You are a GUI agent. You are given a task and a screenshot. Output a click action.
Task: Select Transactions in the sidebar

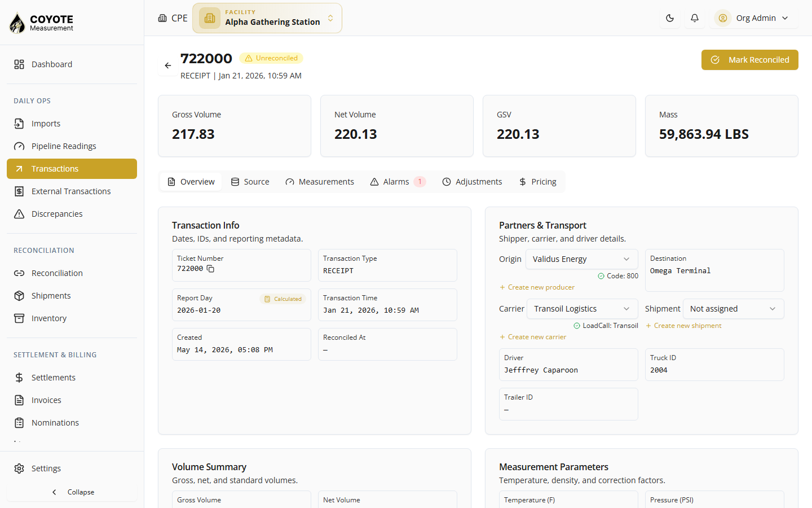pyautogui.click(x=72, y=169)
